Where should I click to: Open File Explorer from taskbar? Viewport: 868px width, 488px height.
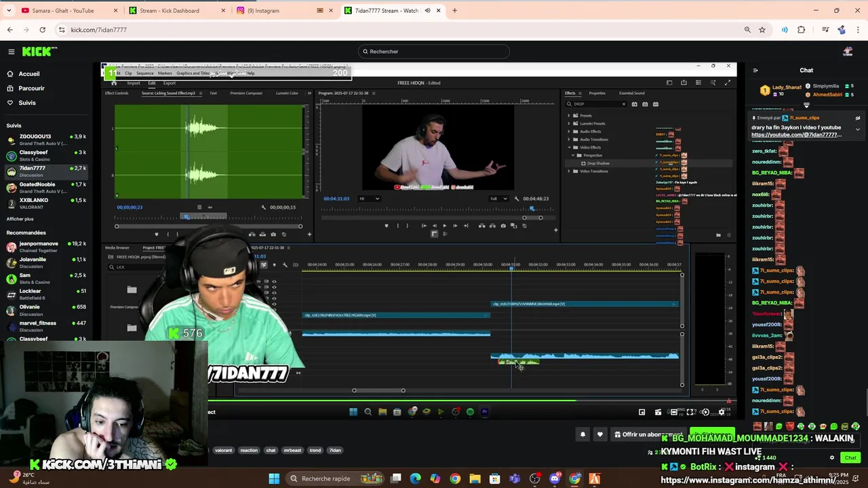click(475, 479)
